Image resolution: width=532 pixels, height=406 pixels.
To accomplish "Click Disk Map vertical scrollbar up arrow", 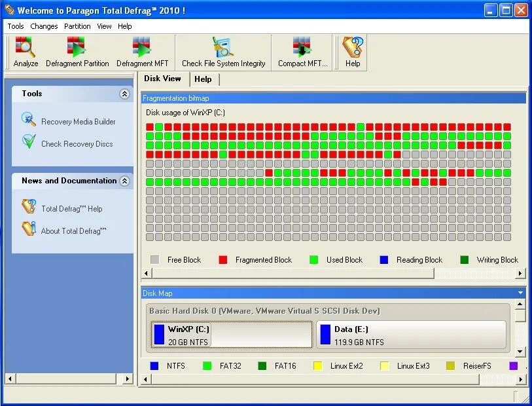I will 520,304.
